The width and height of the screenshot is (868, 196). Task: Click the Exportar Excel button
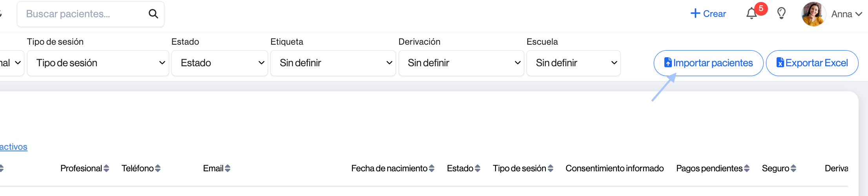(x=812, y=63)
